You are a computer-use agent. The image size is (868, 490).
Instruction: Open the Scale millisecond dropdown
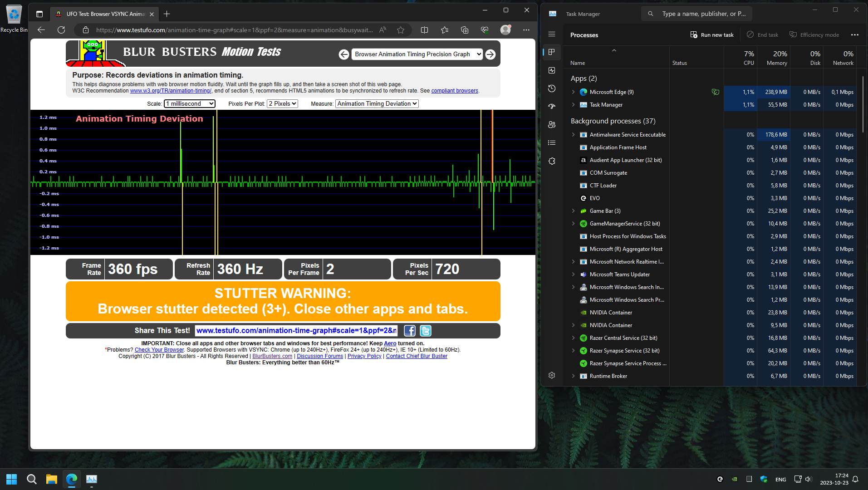[190, 103]
